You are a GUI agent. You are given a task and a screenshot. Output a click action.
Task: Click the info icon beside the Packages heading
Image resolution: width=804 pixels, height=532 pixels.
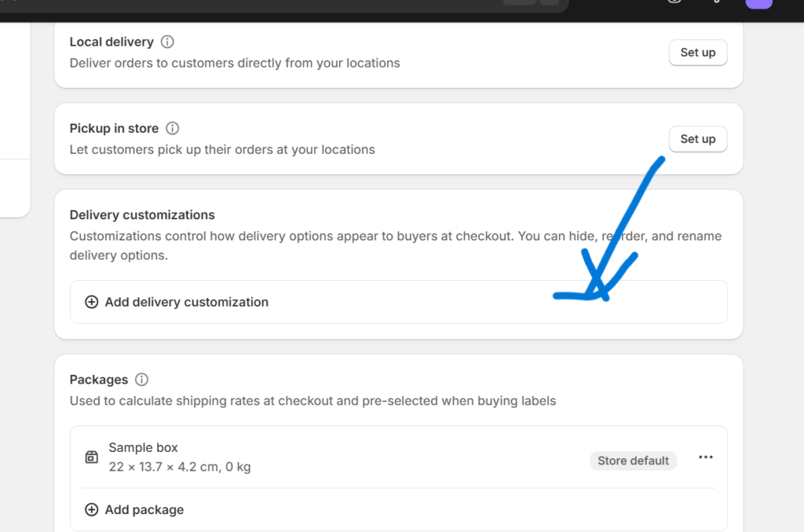point(141,380)
